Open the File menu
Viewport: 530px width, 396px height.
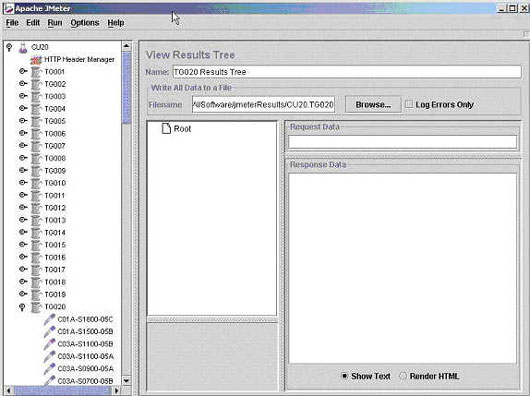click(12, 23)
